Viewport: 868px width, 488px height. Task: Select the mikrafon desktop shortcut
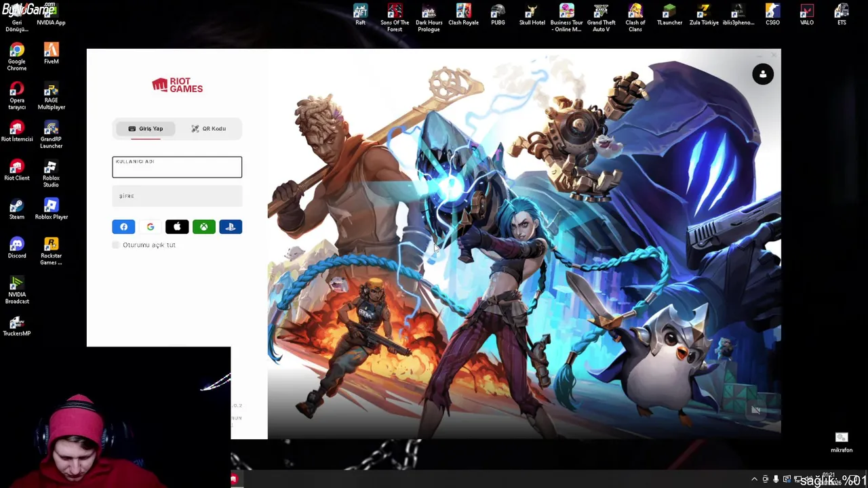tap(842, 442)
